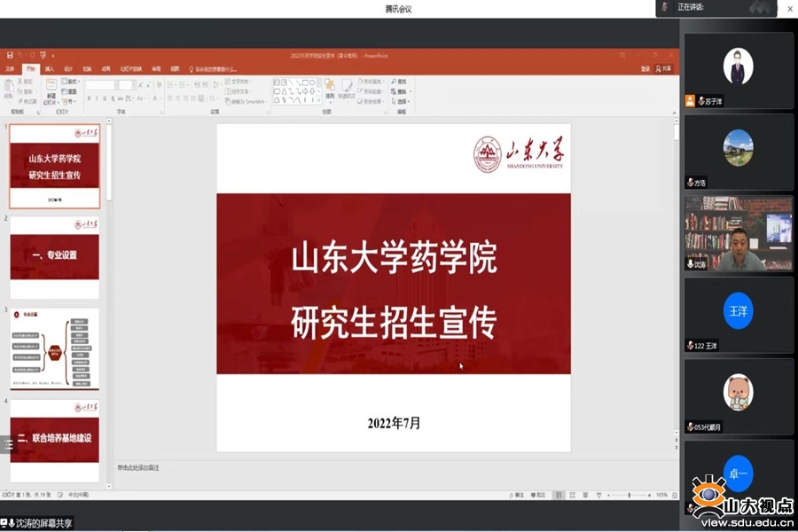Open the font name dropdown
798x532 pixels.
(102, 85)
